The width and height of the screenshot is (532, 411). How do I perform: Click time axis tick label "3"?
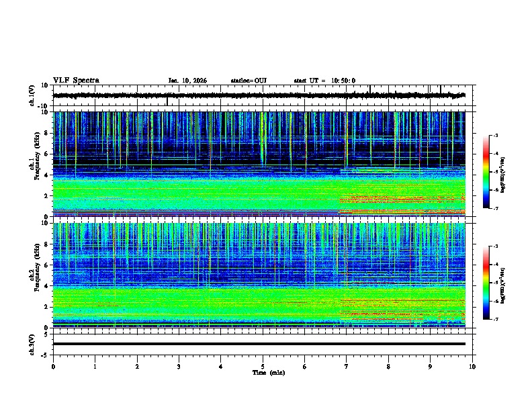click(179, 367)
